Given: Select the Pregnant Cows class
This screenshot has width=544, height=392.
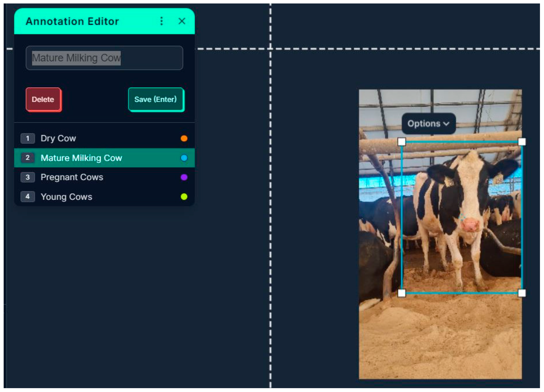Looking at the screenshot, I should coord(104,177).
